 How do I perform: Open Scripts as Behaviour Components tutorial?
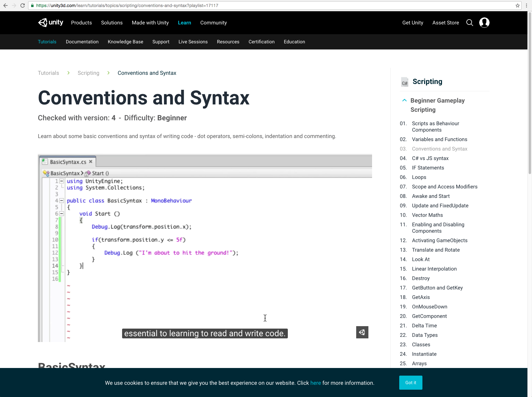[436, 127]
